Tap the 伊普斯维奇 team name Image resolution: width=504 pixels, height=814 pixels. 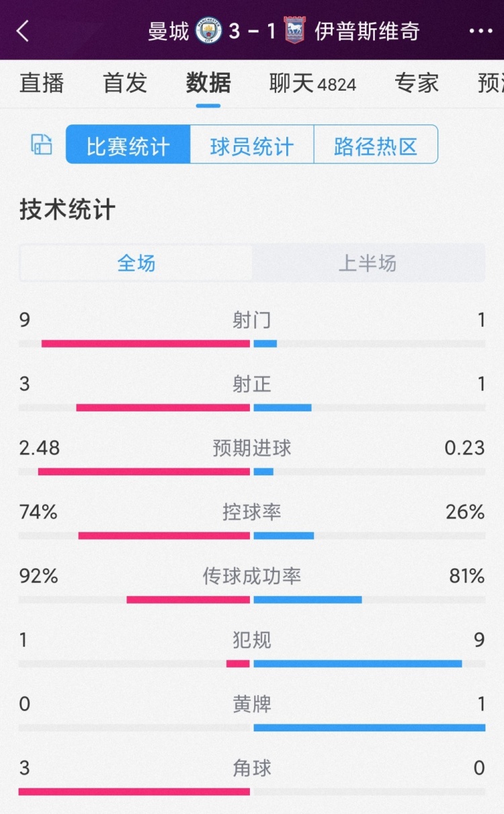[x=367, y=31]
